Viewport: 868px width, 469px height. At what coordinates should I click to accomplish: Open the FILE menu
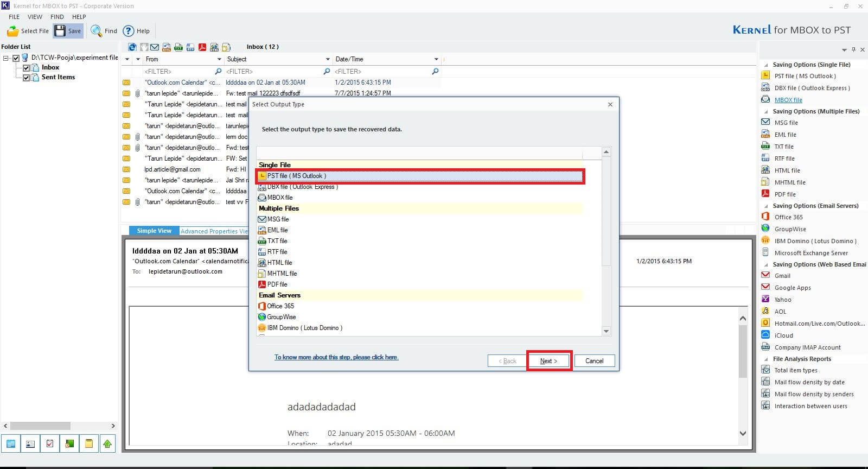(x=14, y=17)
